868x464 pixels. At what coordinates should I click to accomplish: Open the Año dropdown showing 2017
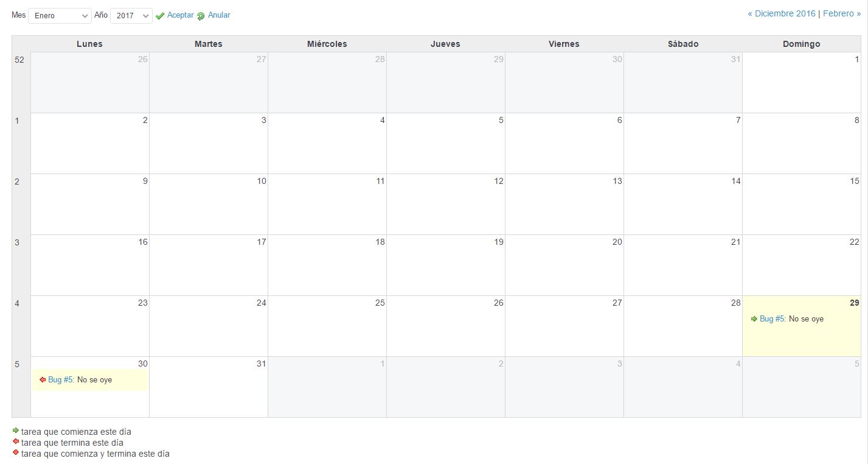click(x=131, y=16)
